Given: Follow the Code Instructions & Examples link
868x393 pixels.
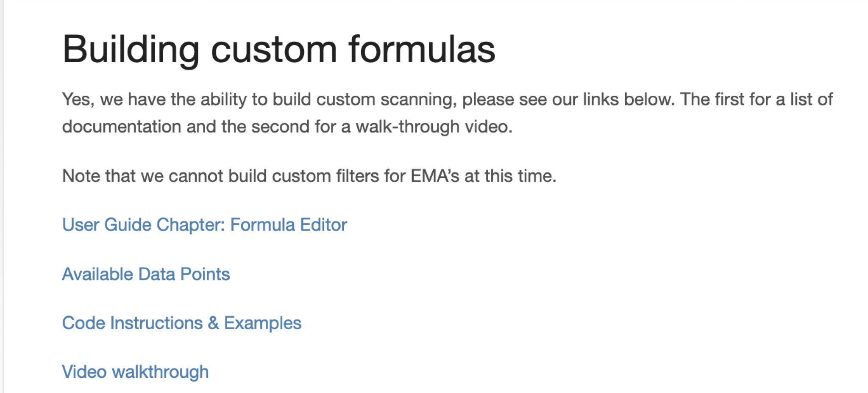Looking at the screenshot, I should pyautogui.click(x=181, y=323).
